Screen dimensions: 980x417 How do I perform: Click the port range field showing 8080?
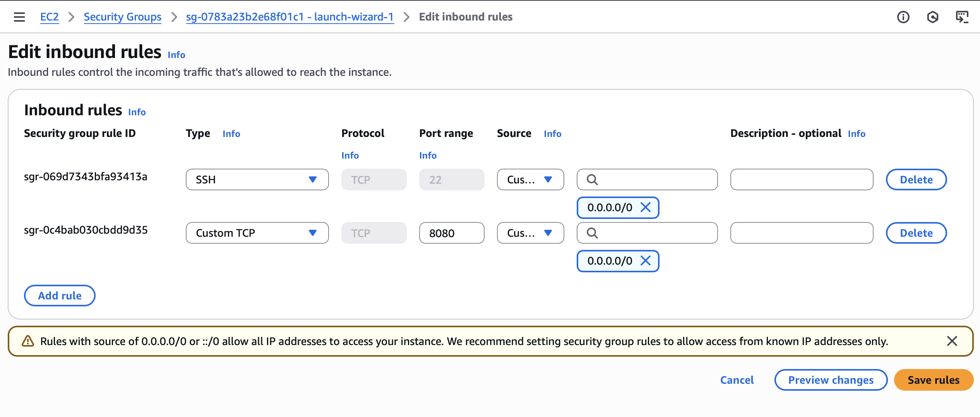click(451, 233)
